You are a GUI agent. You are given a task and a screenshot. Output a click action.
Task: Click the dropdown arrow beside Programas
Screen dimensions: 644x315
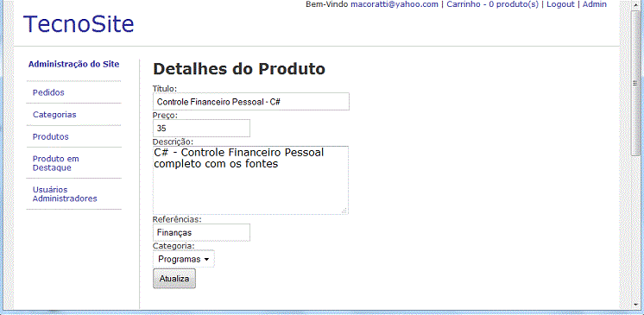206,260
